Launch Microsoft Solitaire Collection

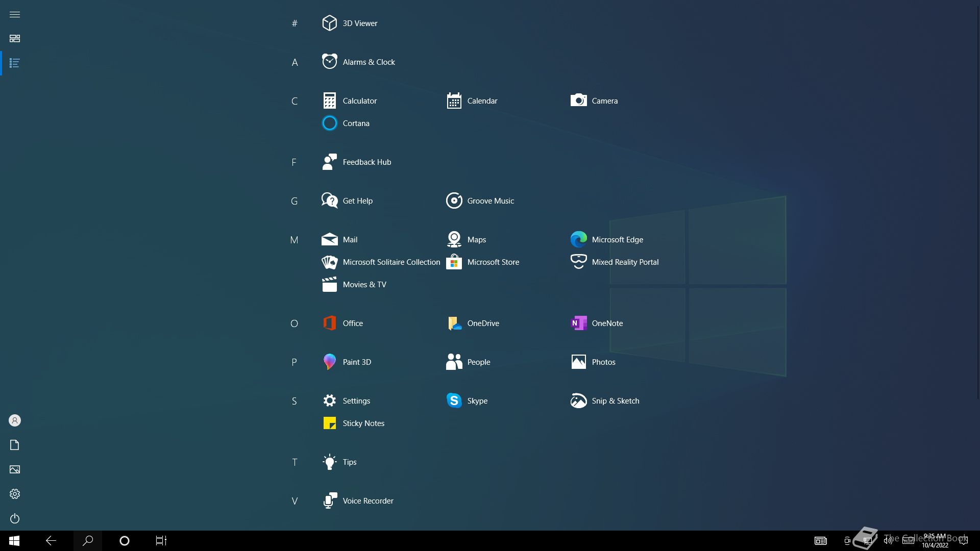click(381, 262)
